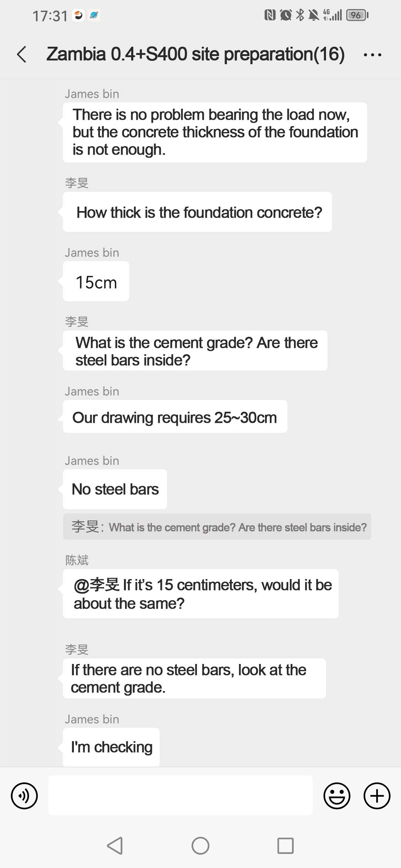Tap the back arrow in chat header
The width and height of the screenshot is (401, 868).
22,55
